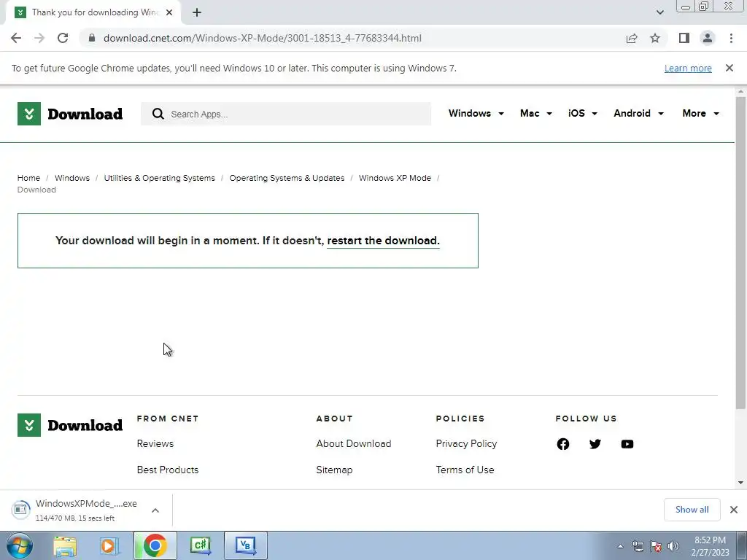747x560 pixels.
Task: Open the Chrome profile menu
Action: pos(708,38)
